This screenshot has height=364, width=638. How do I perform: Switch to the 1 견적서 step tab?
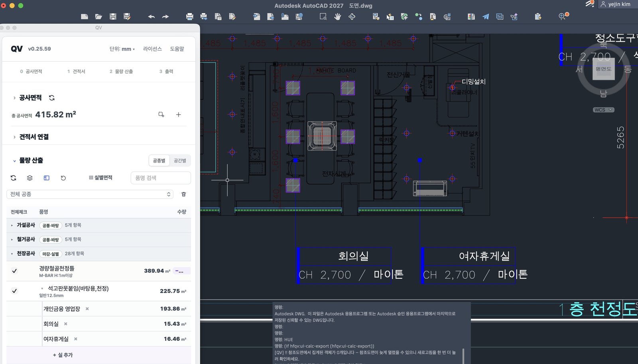(x=76, y=72)
